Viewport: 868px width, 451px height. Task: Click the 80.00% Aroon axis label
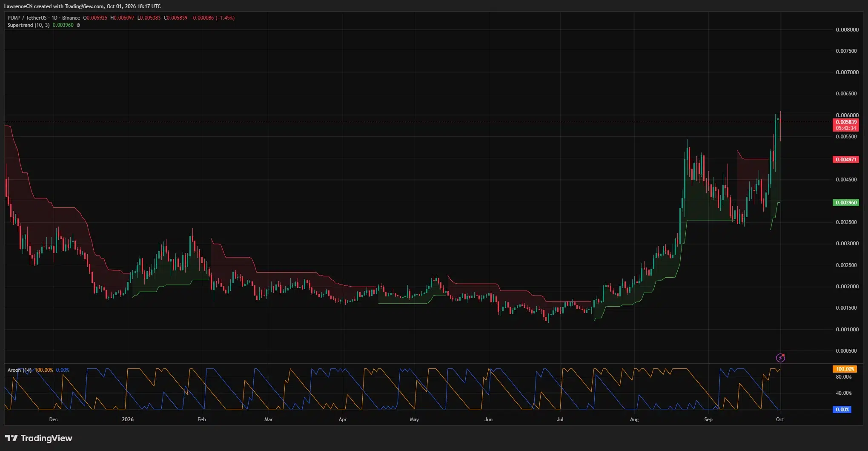click(844, 377)
